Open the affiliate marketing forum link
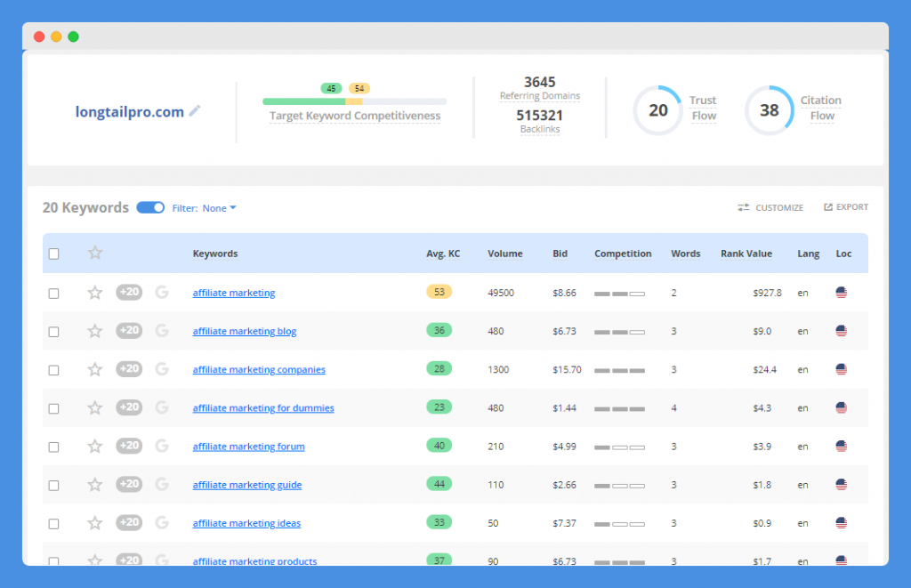911x588 pixels. [x=249, y=447]
